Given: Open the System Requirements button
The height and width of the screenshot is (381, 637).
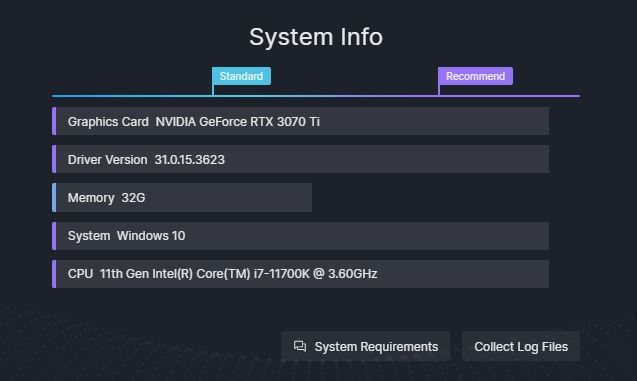Looking at the screenshot, I should [365, 346].
